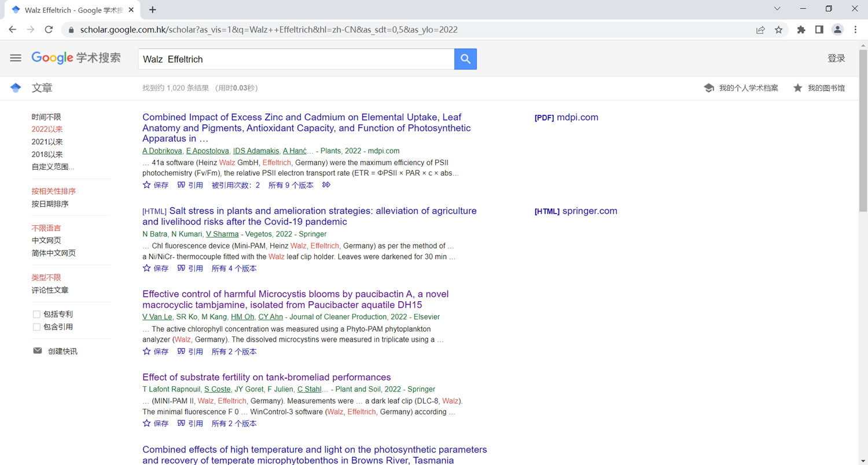Filter results since 2021
The width and height of the screenshot is (868, 465).
(47, 142)
